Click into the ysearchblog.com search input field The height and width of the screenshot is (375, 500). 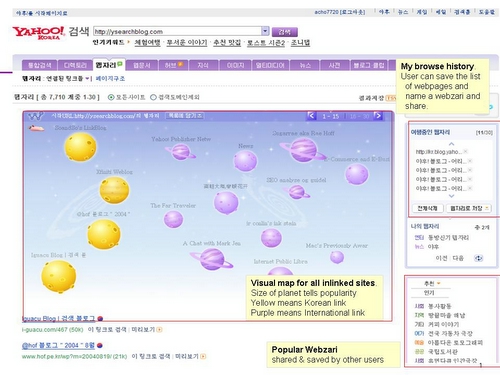177,31
